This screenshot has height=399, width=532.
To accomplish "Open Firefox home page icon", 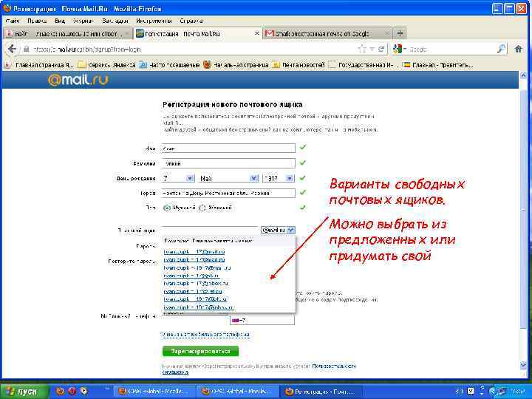I will tap(519, 50).
